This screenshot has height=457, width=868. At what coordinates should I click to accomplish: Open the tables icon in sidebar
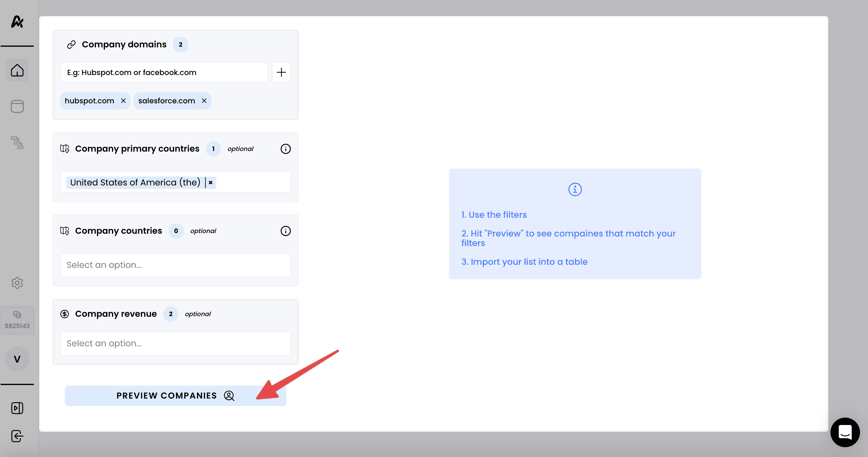(x=17, y=106)
